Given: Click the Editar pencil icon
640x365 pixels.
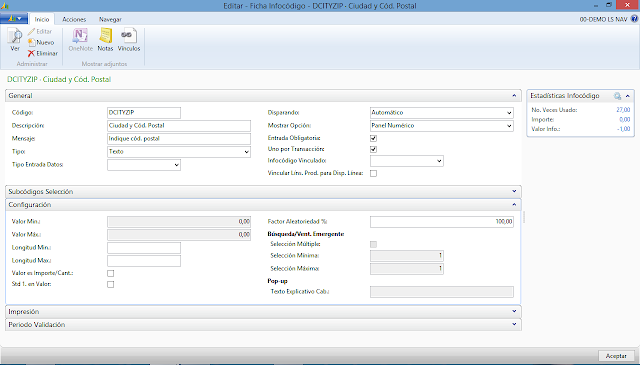Looking at the screenshot, I should (31, 31).
